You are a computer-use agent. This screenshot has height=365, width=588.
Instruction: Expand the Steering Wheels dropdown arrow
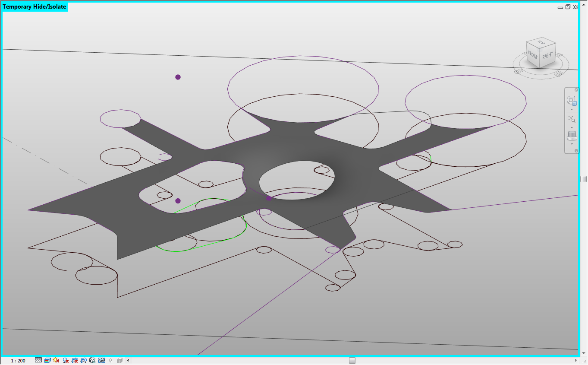click(572, 110)
